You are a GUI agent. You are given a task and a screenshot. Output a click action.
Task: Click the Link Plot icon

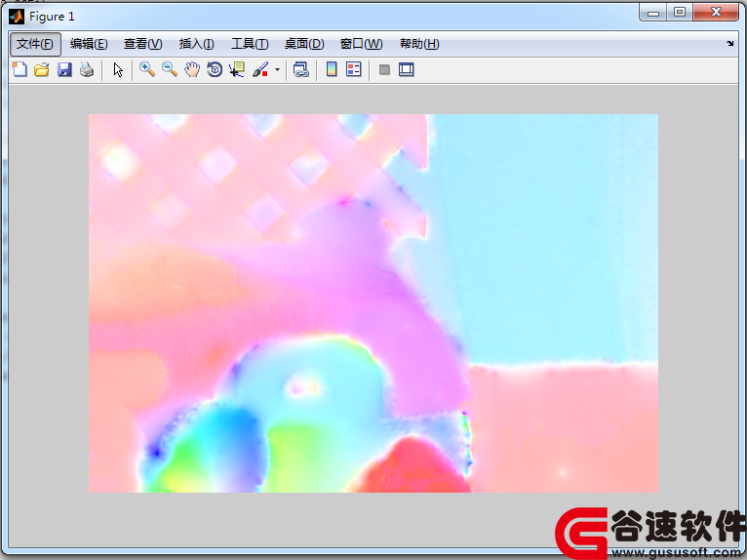pos(301,69)
